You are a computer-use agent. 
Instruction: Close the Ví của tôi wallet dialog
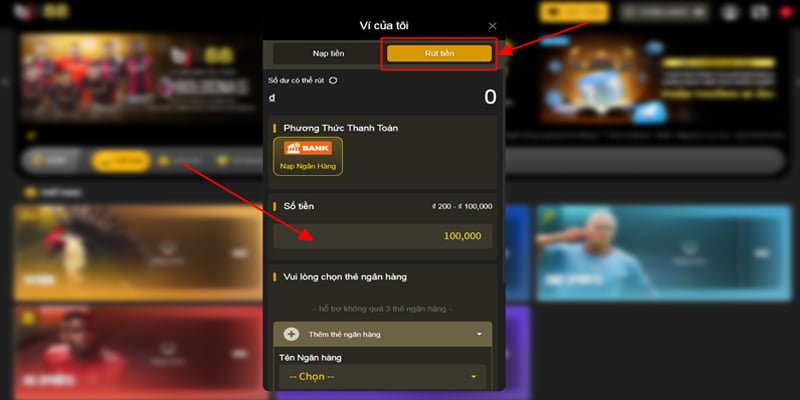click(x=492, y=26)
